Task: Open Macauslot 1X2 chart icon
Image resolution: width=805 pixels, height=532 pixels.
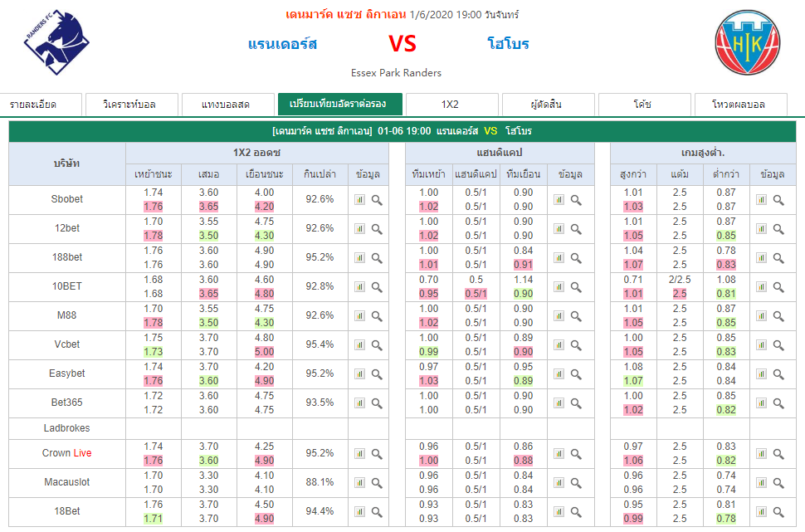Action: pyautogui.click(x=360, y=483)
